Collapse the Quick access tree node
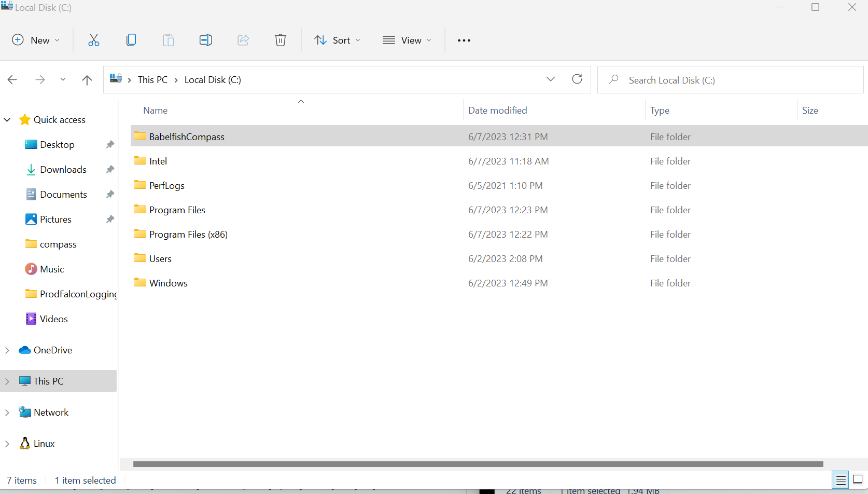 [7, 120]
